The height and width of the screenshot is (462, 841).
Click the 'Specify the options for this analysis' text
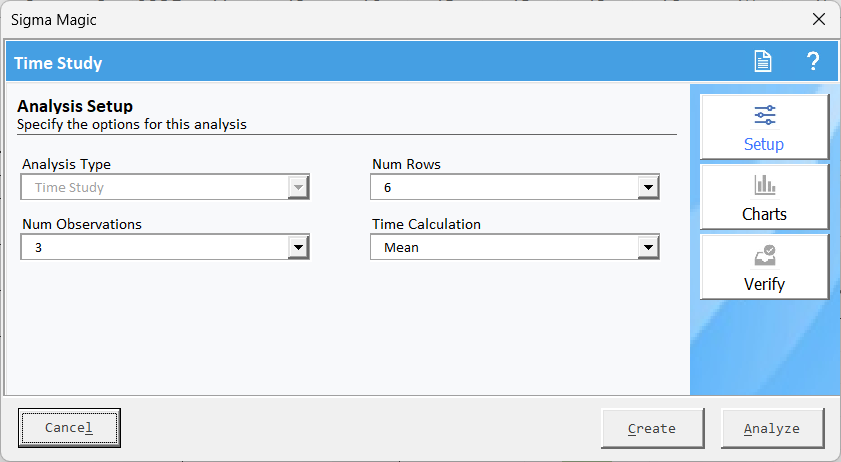[132, 124]
